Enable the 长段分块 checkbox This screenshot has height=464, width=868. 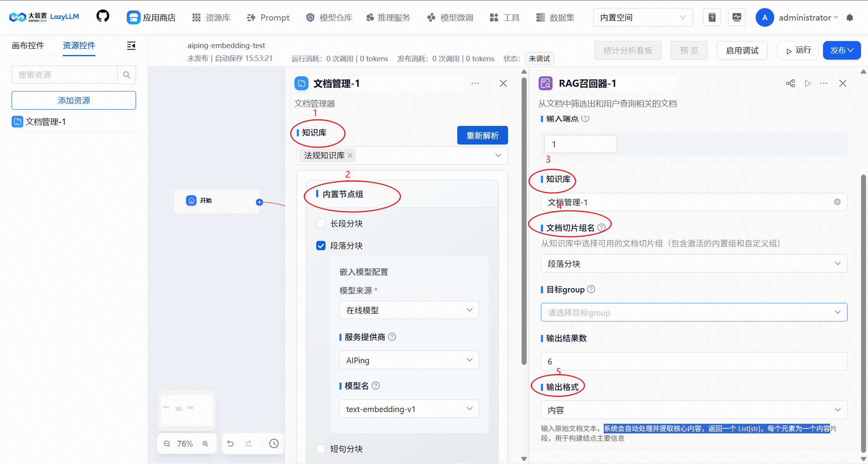tap(321, 223)
